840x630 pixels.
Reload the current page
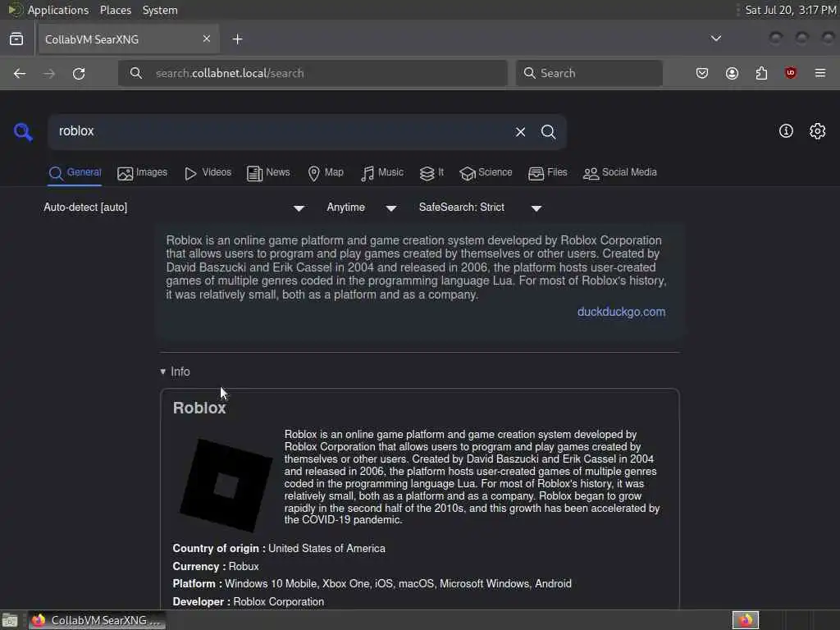(79, 73)
